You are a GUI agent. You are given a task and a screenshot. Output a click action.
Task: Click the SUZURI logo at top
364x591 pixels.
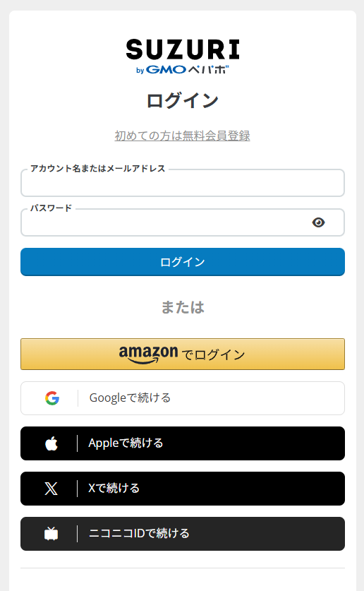click(x=183, y=49)
